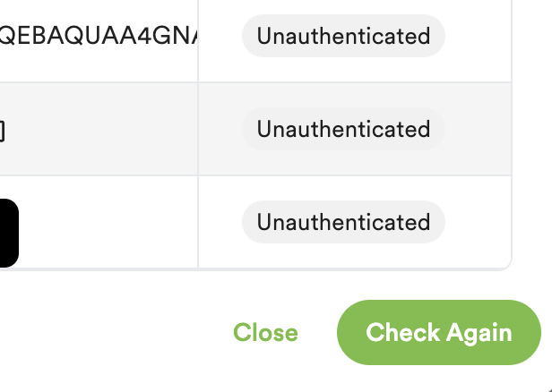Select the top row's Unauthenticated badge
The width and height of the screenshot is (552, 392).
pyautogui.click(x=343, y=36)
